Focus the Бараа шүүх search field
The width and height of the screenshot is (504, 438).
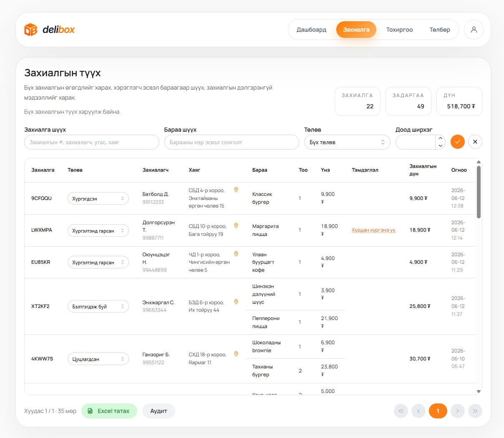[232, 142]
